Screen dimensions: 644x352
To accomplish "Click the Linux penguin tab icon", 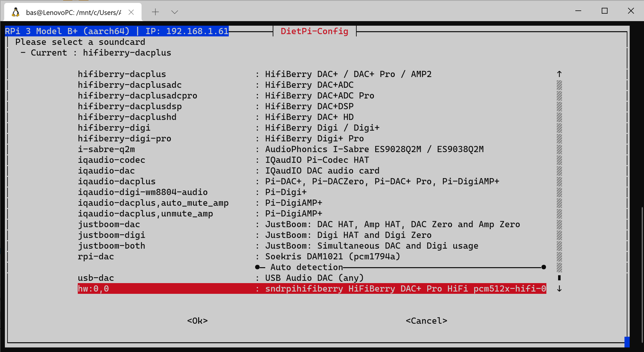I will tap(15, 12).
